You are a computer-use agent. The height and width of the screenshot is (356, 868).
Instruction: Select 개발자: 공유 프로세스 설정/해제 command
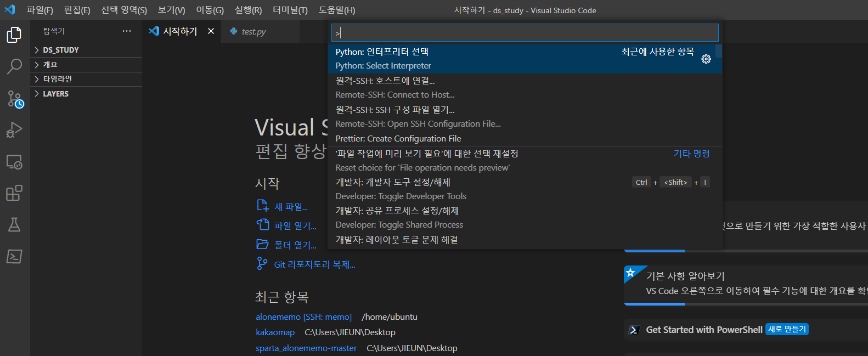point(525,218)
